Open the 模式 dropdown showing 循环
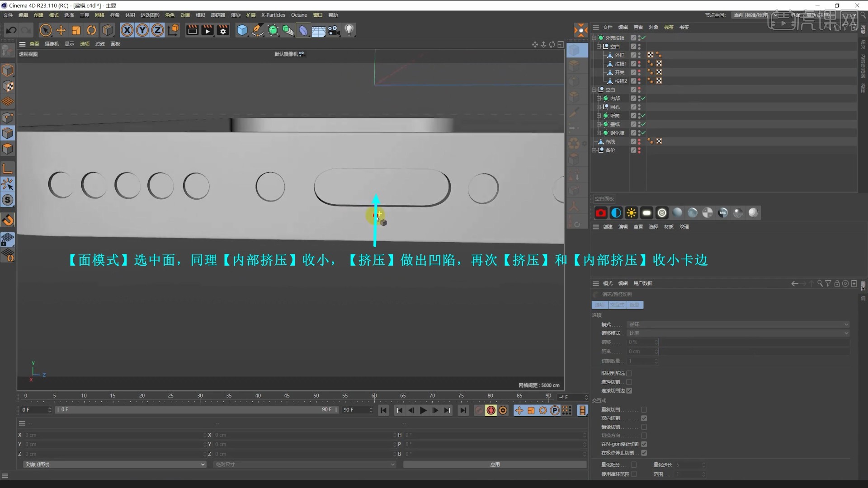The image size is (868, 488). [x=737, y=324]
